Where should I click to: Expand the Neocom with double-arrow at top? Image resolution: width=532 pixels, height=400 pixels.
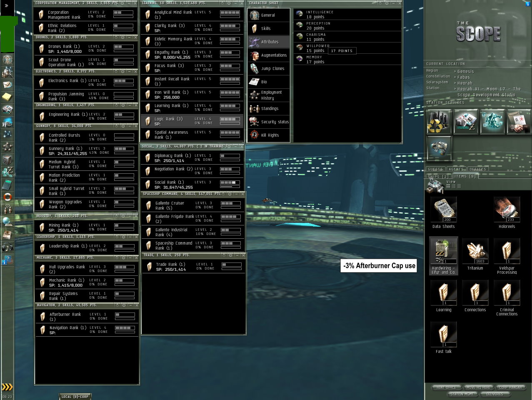tap(7, 5)
